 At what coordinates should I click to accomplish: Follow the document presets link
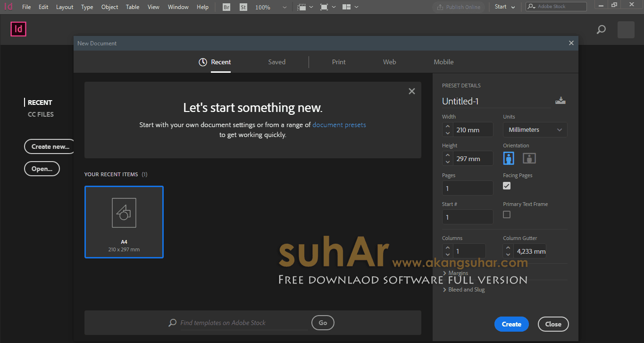339,125
